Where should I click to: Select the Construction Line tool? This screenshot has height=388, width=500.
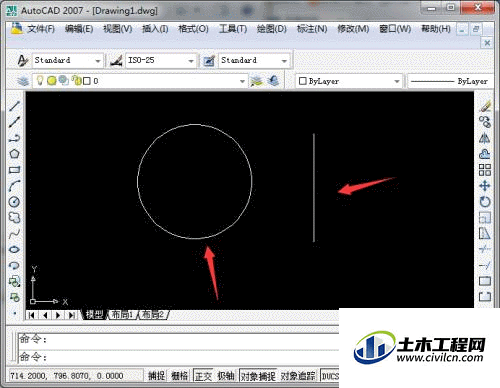tap(14, 122)
